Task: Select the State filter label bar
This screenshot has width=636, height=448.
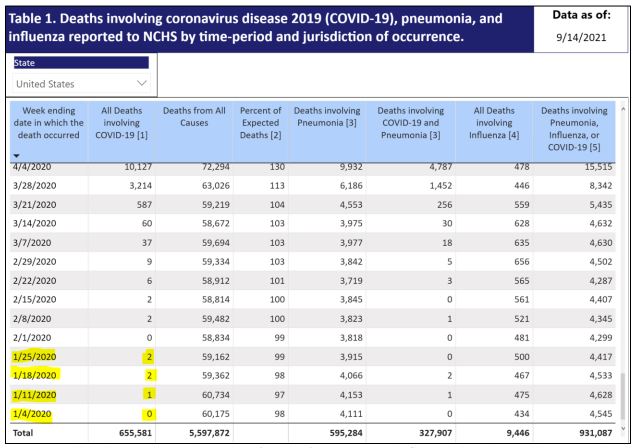Action: (81, 63)
